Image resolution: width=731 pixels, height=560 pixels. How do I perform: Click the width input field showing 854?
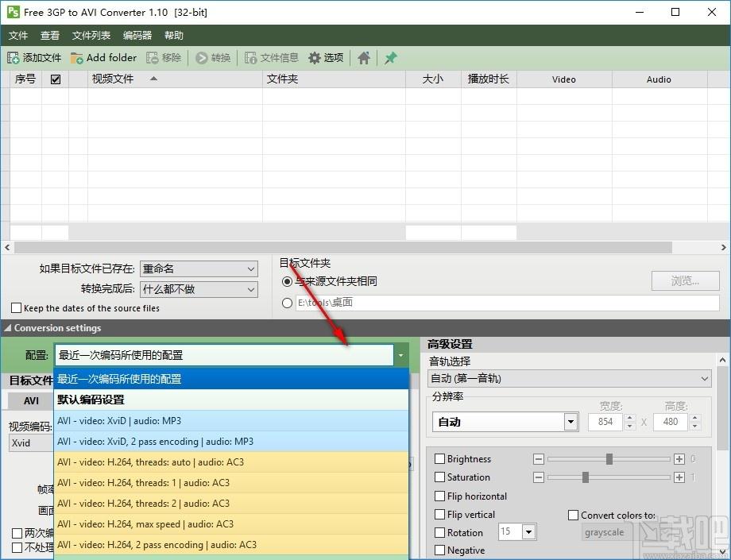[605, 422]
